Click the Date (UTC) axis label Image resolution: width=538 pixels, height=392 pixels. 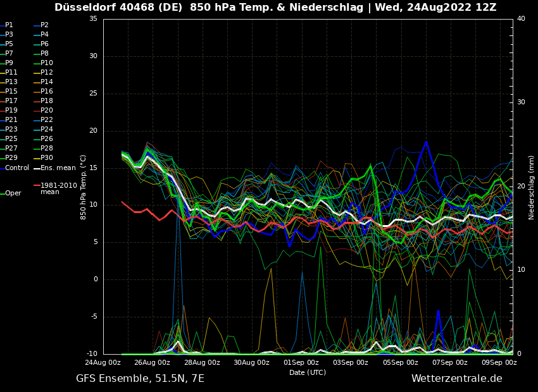tap(308, 372)
